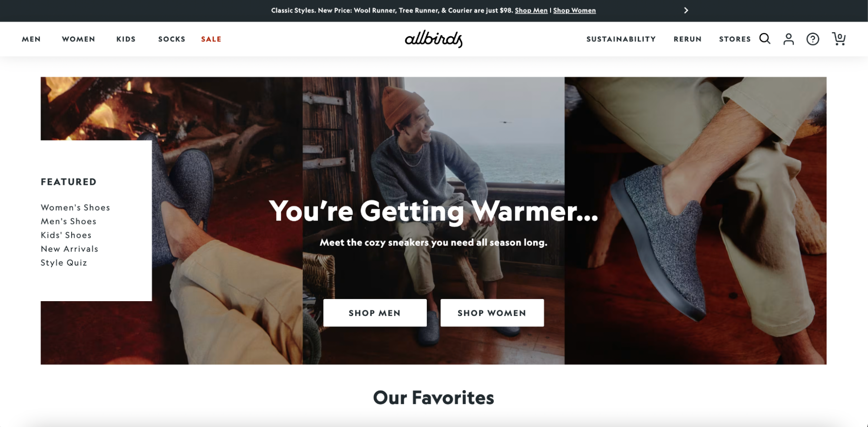The width and height of the screenshot is (868, 427).
Task: Open the RERUN link in header
Action: coord(687,39)
